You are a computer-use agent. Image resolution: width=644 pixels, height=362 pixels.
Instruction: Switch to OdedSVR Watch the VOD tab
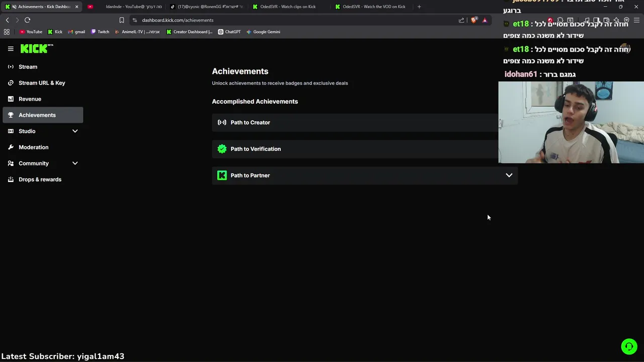[x=372, y=7]
